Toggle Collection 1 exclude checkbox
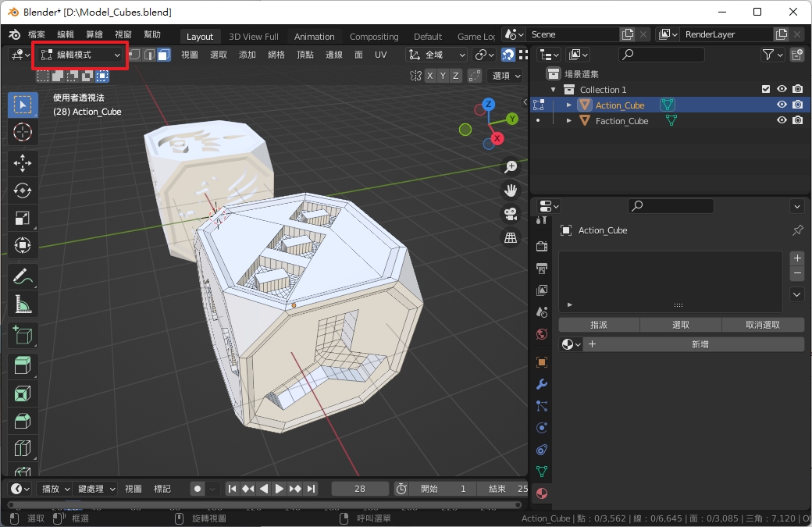The height and width of the screenshot is (527, 812). tap(766, 89)
